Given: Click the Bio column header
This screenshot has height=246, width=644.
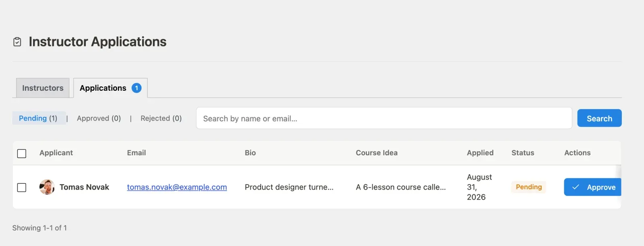Looking at the screenshot, I should click(x=250, y=153).
